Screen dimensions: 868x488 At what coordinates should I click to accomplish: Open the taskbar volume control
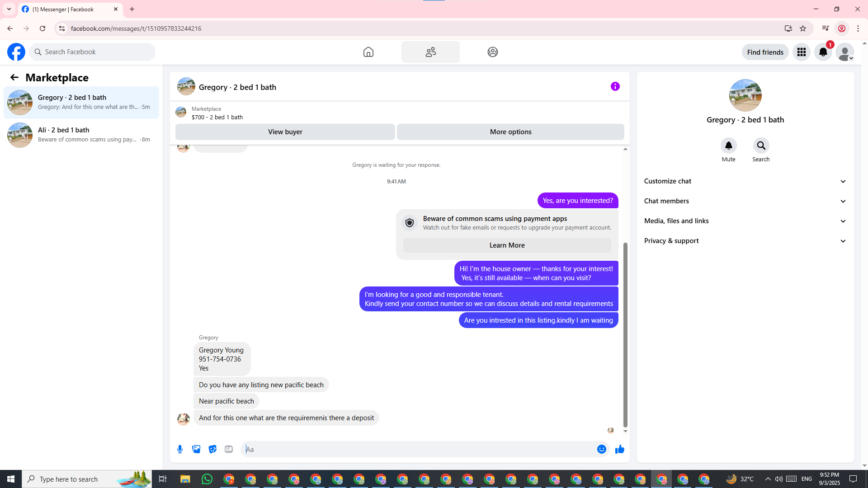point(778,479)
